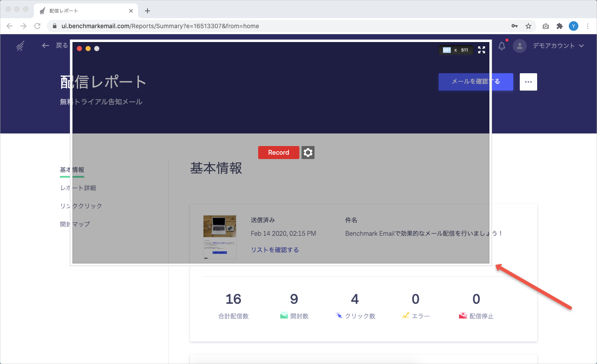Open the デモアカウント account dropdown
This screenshot has height=364, width=597.
click(558, 46)
